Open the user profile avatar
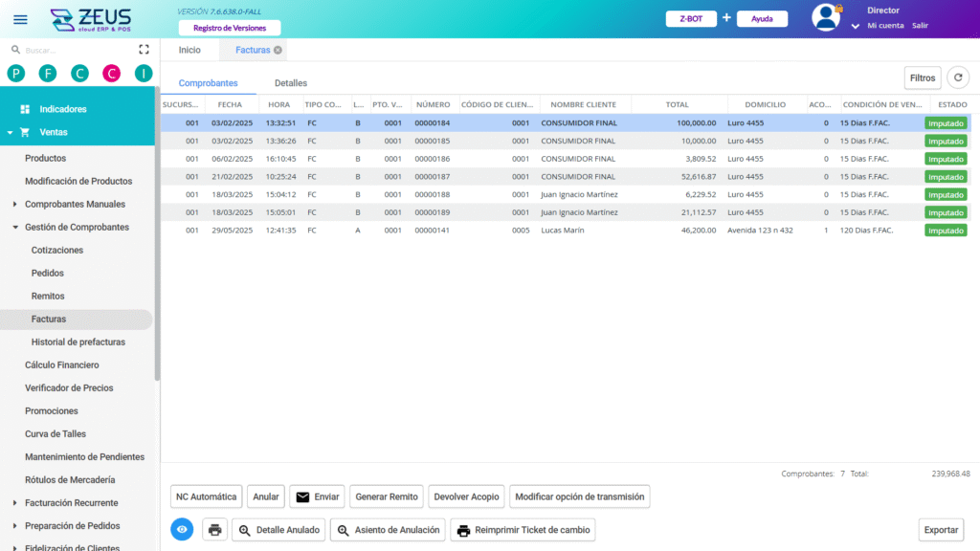This screenshot has height=551, width=980. tap(826, 17)
